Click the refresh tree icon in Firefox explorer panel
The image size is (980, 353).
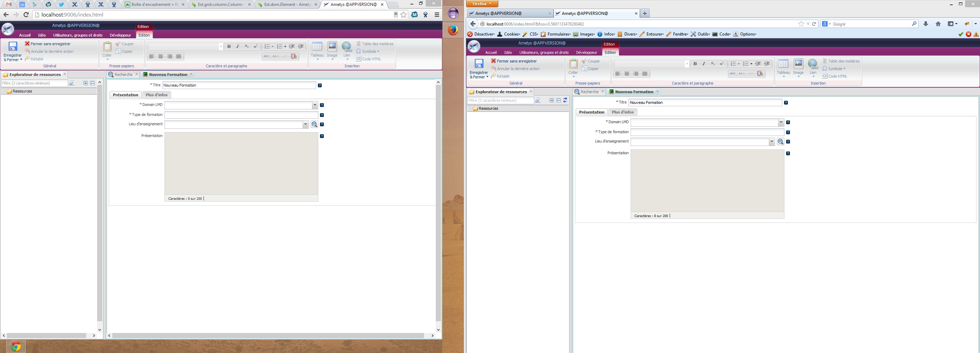click(x=565, y=100)
